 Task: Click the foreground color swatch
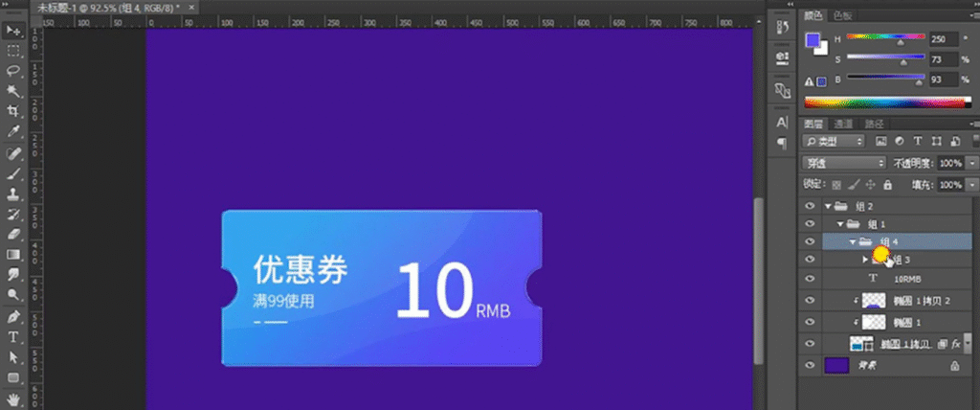[x=813, y=40]
